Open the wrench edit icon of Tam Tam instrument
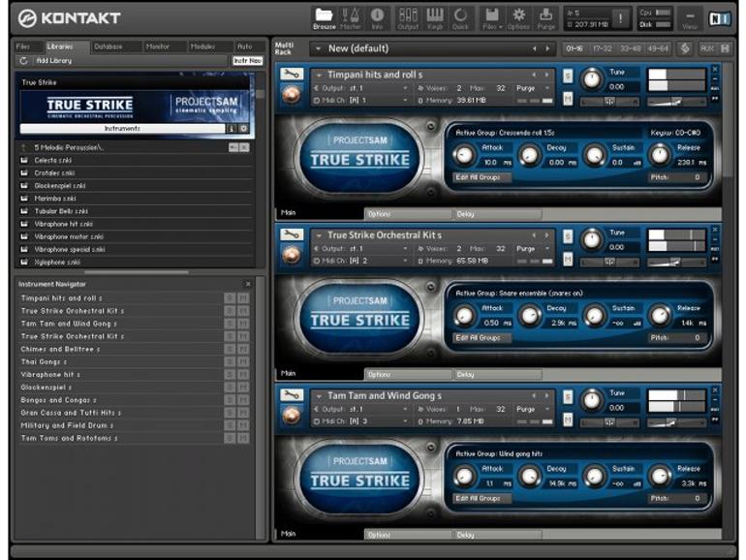Image resolution: width=746 pixels, height=560 pixels. pyautogui.click(x=292, y=394)
